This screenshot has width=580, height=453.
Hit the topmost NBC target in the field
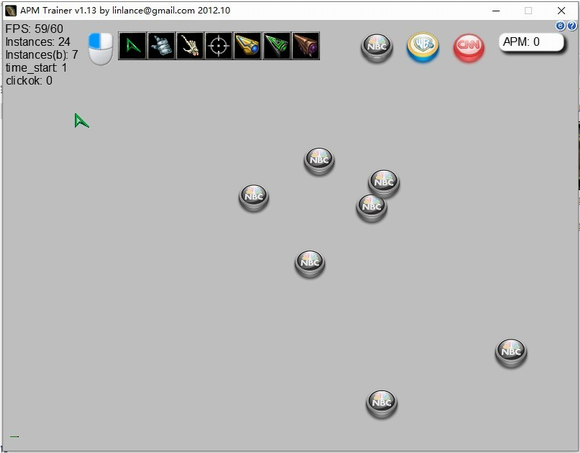319,161
